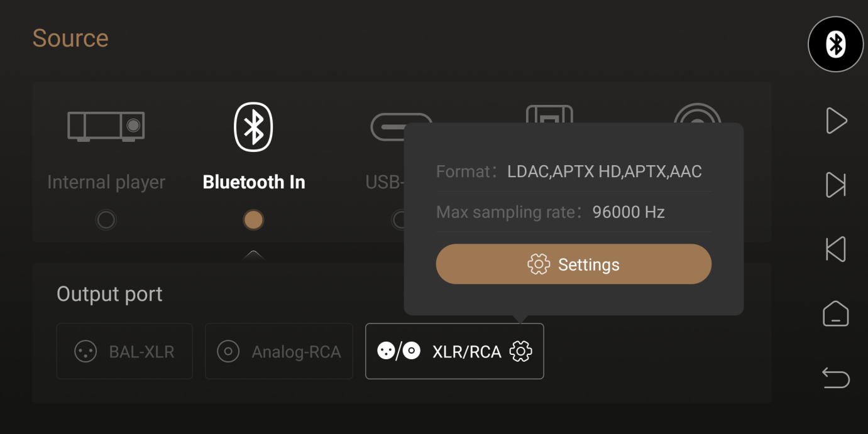Image resolution: width=868 pixels, height=434 pixels.
Task: Go to previous track in the sidebar
Action: point(835,249)
